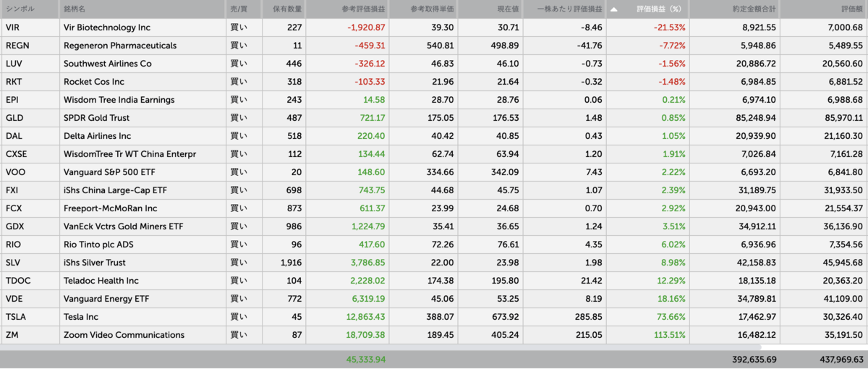868x369 pixels.
Task: Click Tesla Inc name
Action: [x=81, y=317]
